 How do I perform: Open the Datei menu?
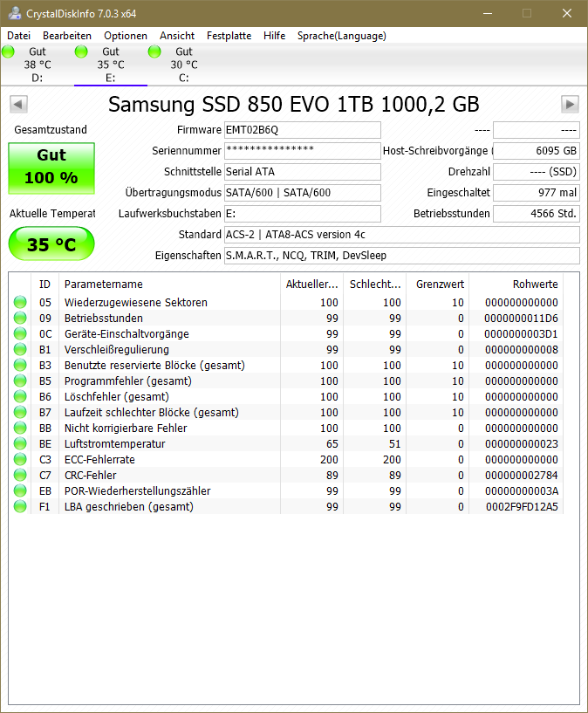tap(18, 36)
